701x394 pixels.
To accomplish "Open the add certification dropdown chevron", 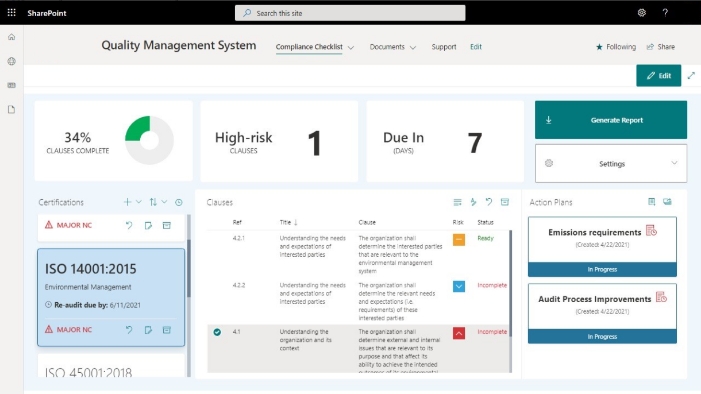I will pyautogui.click(x=139, y=202).
